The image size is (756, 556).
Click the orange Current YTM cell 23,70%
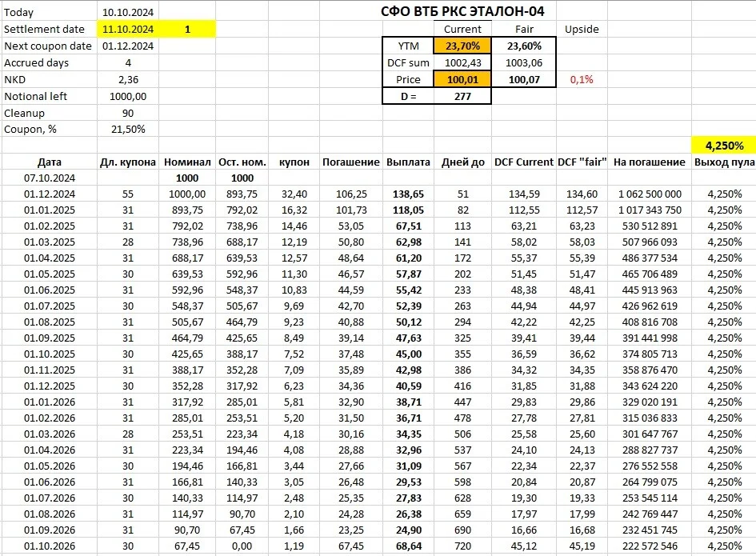point(462,46)
